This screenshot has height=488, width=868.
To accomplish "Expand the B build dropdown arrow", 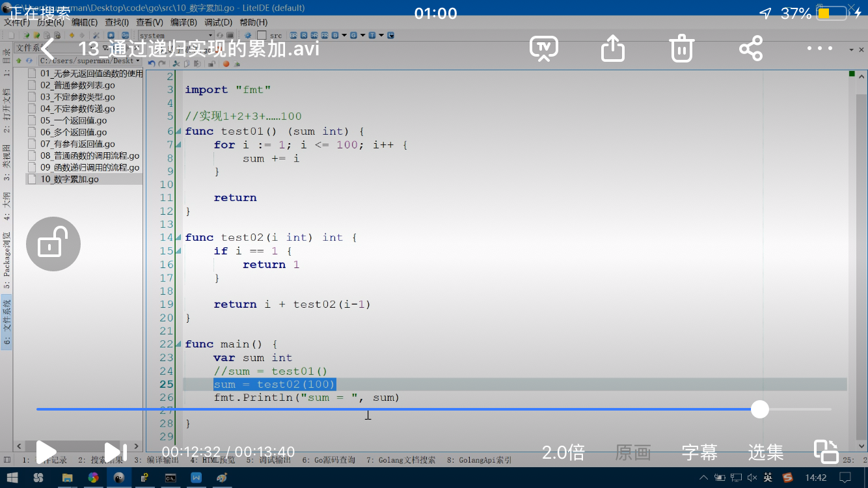I will [x=344, y=35].
